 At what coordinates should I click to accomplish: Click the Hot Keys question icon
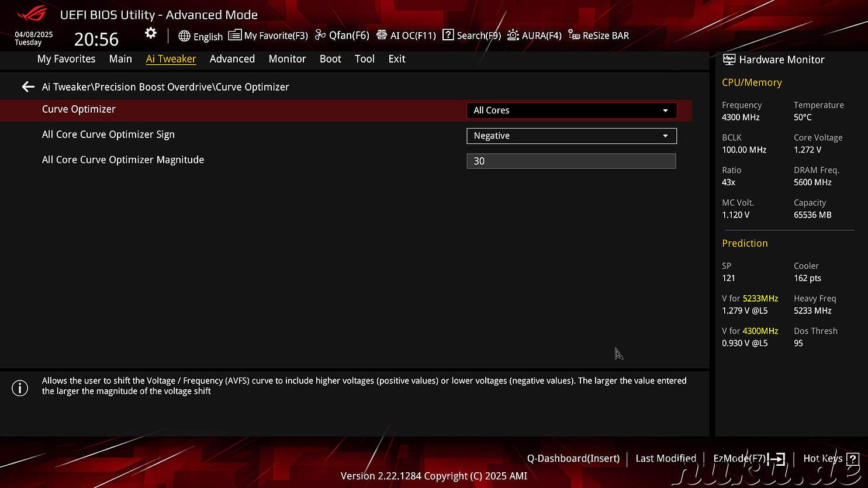pos(852,459)
